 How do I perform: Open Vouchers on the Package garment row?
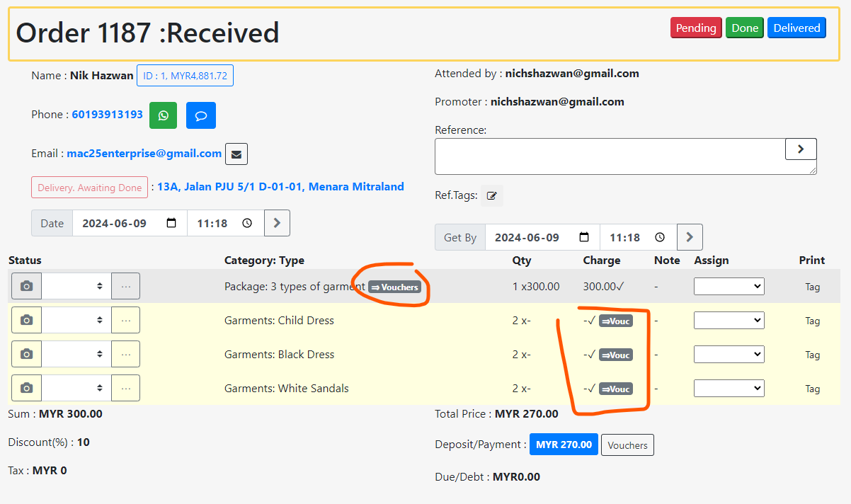pyautogui.click(x=394, y=287)
